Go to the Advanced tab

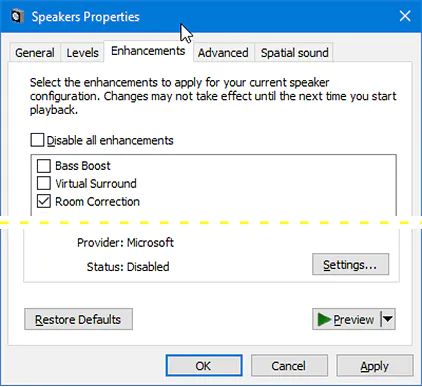pyautogui.click(x=223, y=53)
